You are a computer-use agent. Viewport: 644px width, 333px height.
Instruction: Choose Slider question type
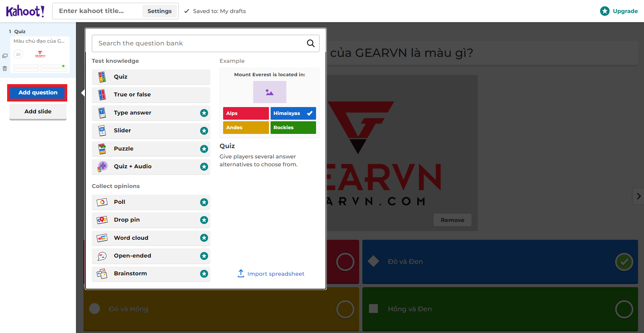click(151, 131)
